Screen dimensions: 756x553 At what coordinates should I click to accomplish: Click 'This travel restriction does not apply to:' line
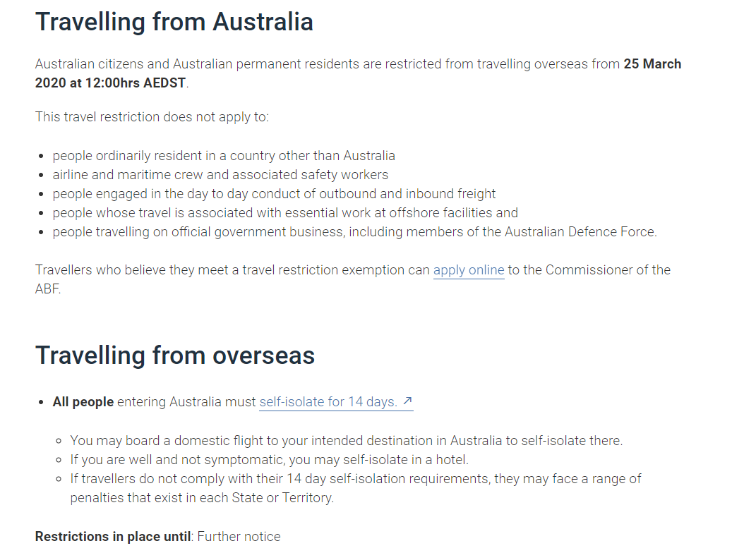(x=152, y=117)
